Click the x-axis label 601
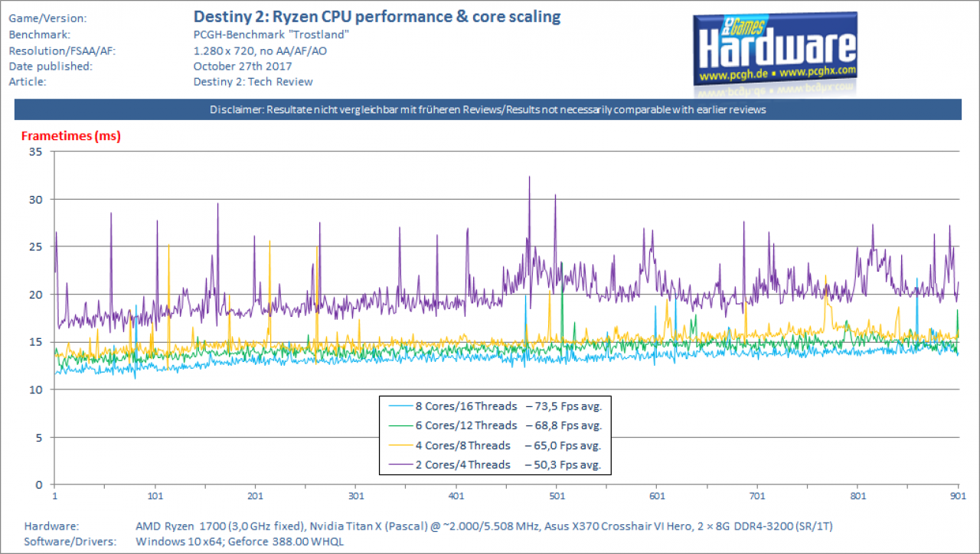 click(x=657, y=497)
